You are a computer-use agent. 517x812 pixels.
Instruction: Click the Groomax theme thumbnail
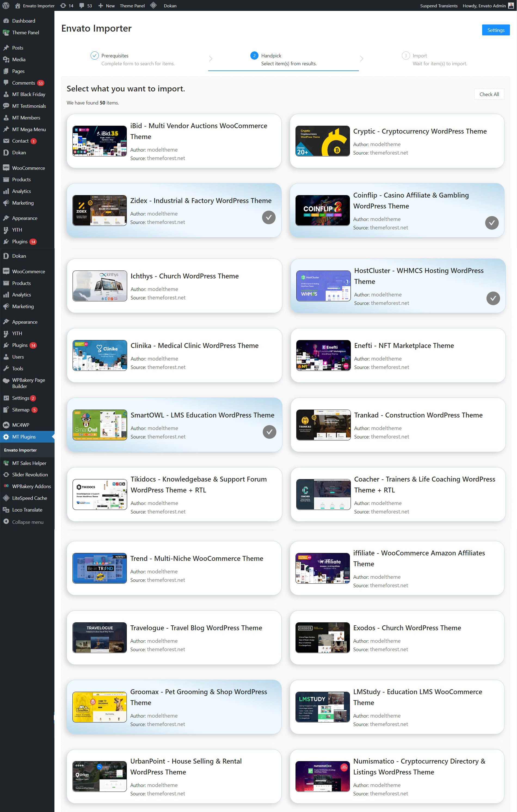coord(100,707)
